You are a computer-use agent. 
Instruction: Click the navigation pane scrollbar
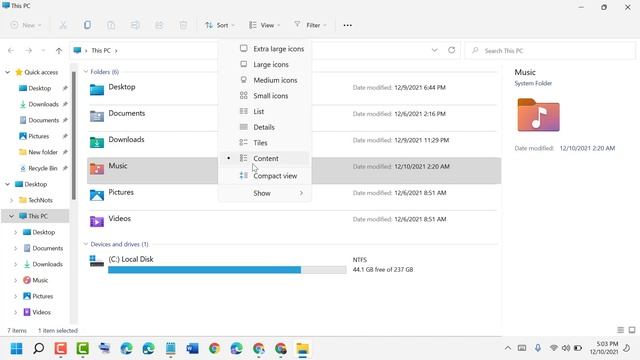[74, 136]
